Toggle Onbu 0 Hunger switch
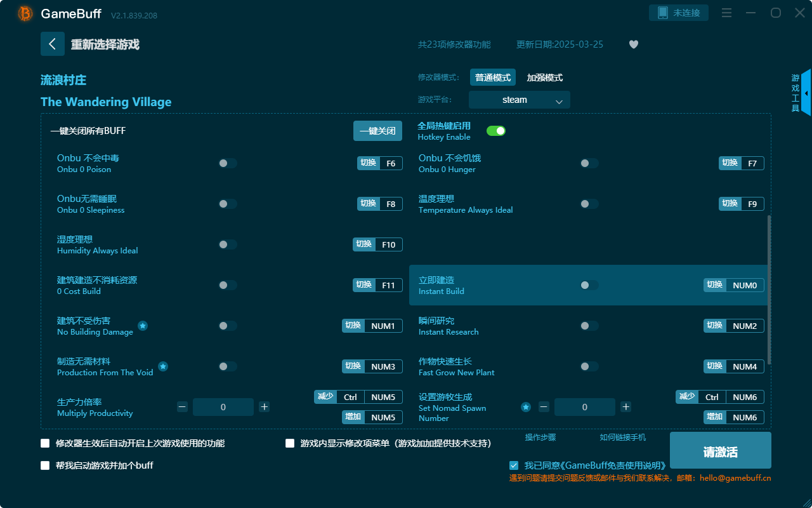Image resolution: width=812 pixels, height=508 pixels. [x=589, y=163]
